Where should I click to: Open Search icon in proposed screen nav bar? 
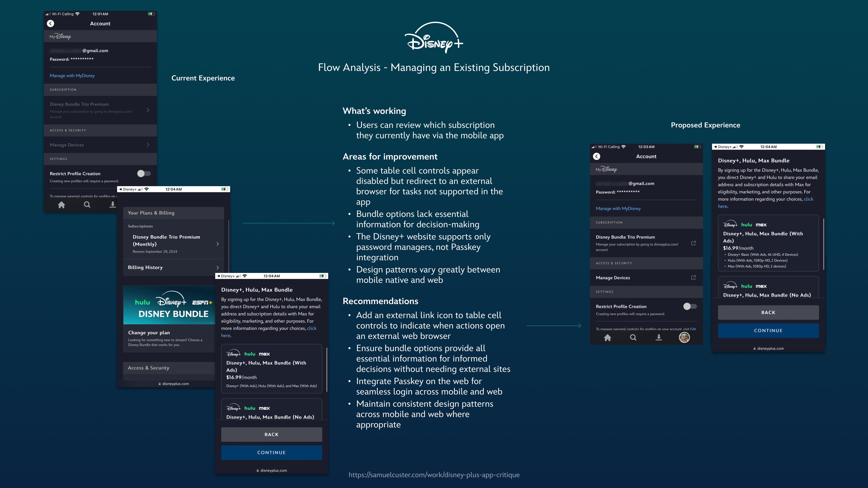[x=633, y=338]
